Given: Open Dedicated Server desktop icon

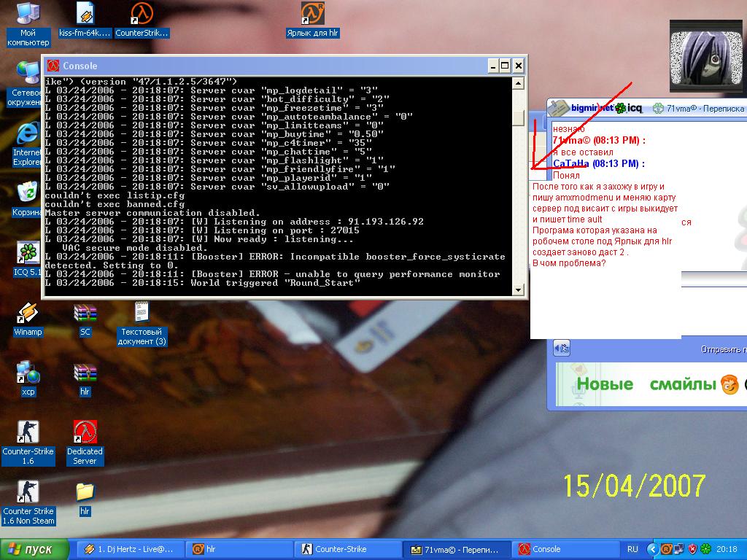Looking at the screenshot, I should pyautogui.click(x=85, y=443).
